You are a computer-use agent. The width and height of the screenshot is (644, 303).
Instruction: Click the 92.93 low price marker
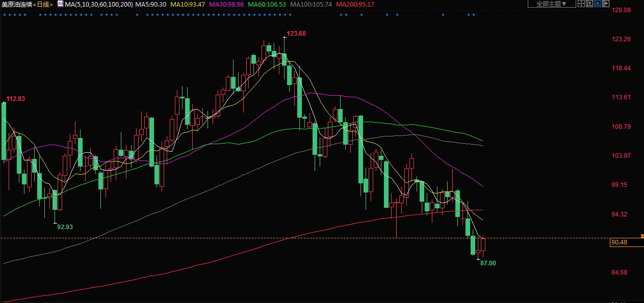[65, 227]
